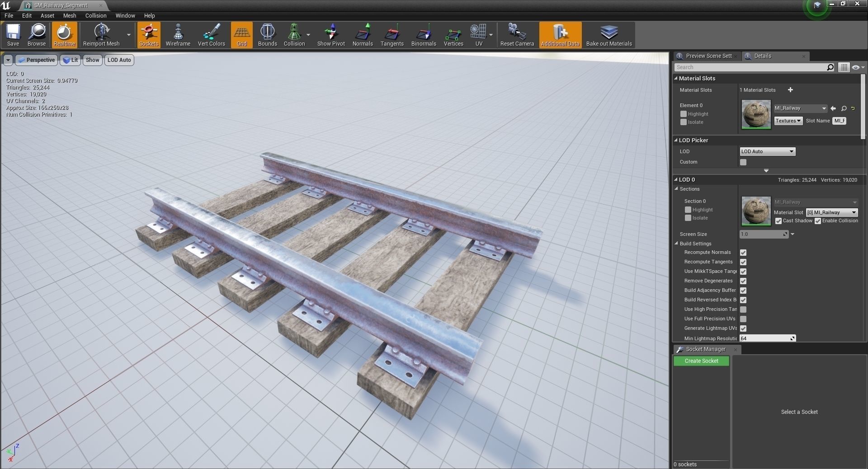Toggle the Grid toolbar icon
The image size is (868, 469).
(241, 35)
